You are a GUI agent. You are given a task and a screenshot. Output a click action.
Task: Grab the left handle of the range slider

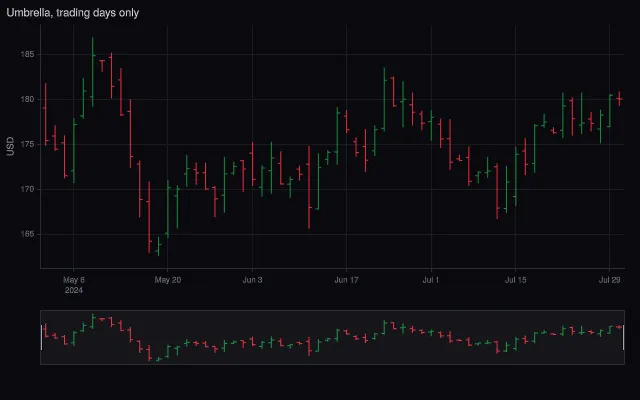(41, 337)
